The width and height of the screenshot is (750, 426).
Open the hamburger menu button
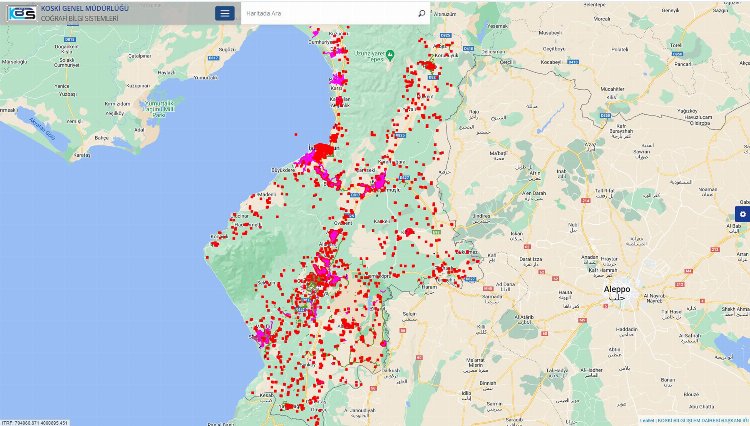(225, 13)
